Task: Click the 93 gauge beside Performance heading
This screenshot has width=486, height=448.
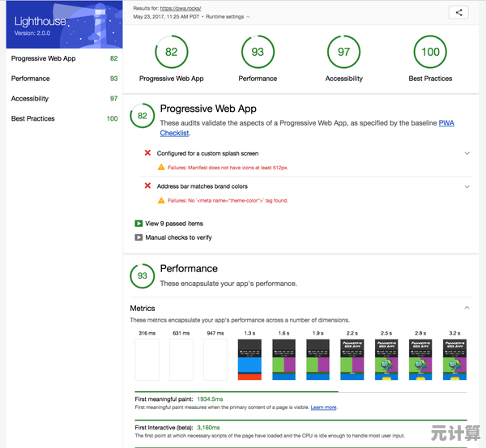Action: click(143, 275)
